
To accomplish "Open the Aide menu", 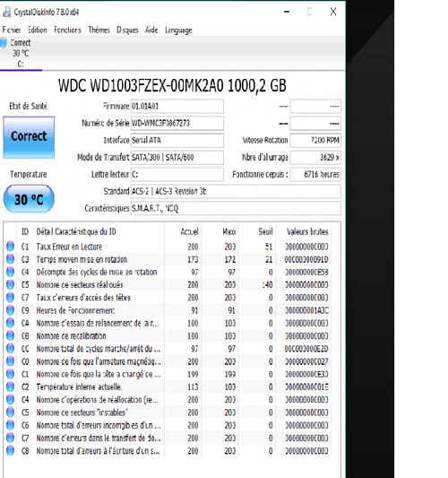I will point(151,30).
